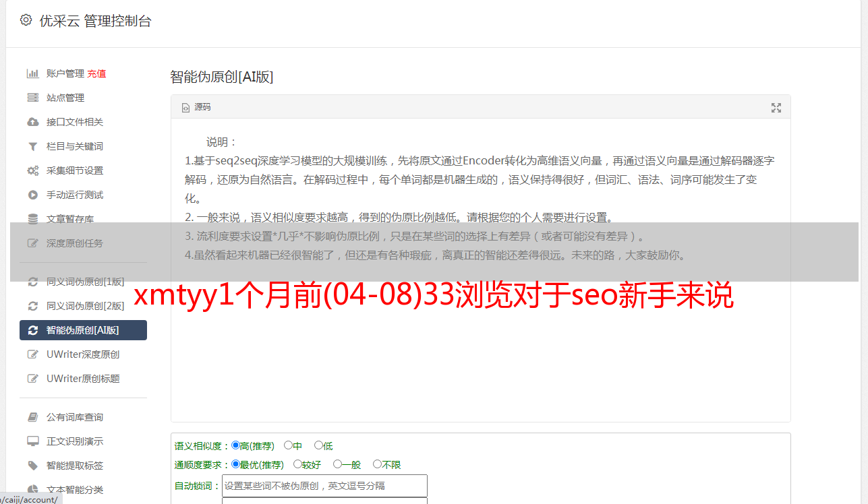Toggle 源码 source view in editor toolbar

click(x=196, y=107)
